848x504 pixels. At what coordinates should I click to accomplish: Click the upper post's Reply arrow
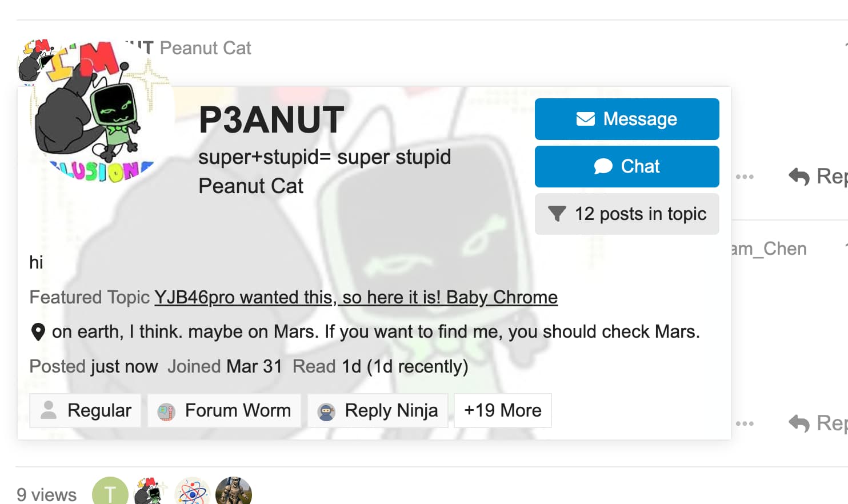799,177
